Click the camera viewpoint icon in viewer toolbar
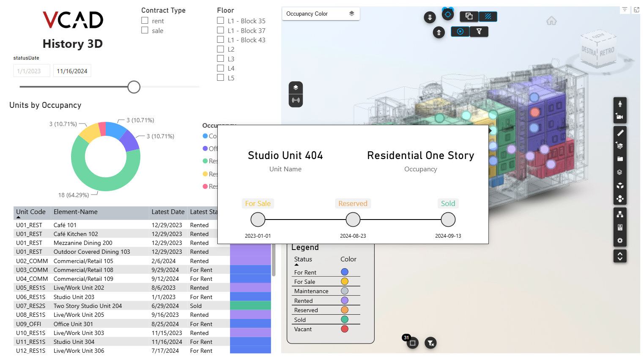 (620, 116)
